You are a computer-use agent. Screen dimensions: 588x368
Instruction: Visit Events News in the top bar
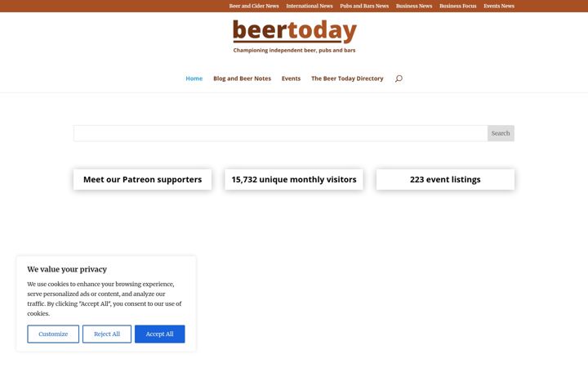[x=499, y=6]
